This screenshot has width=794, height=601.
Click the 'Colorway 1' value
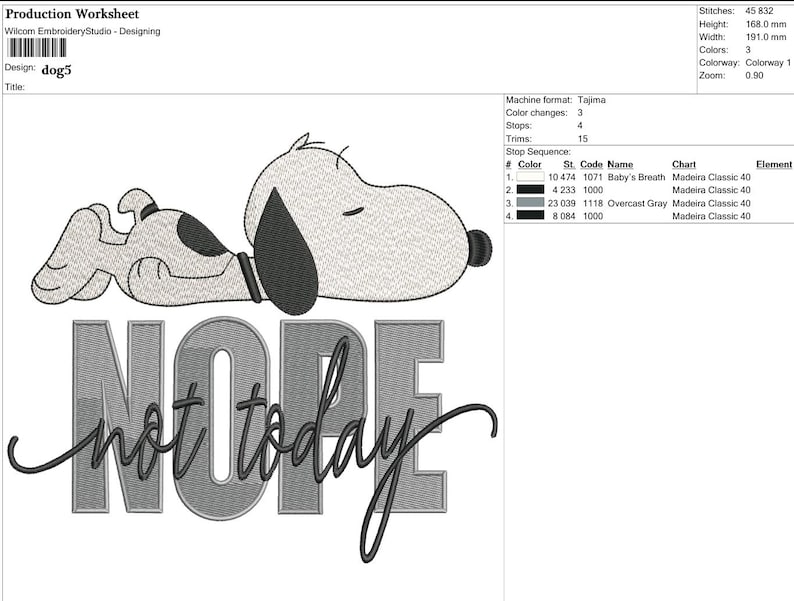[x=768, y=63]
